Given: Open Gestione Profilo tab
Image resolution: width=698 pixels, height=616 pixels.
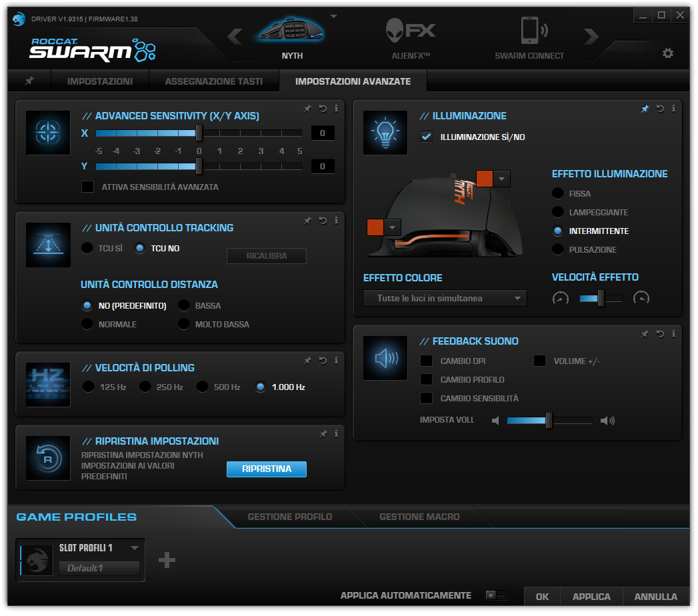Looking at the screenshot, I should tap(290, 517).
